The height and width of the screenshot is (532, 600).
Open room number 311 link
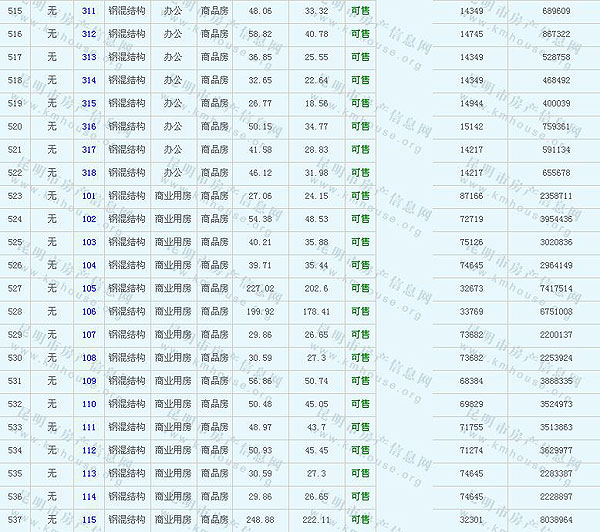click(89, 11)
